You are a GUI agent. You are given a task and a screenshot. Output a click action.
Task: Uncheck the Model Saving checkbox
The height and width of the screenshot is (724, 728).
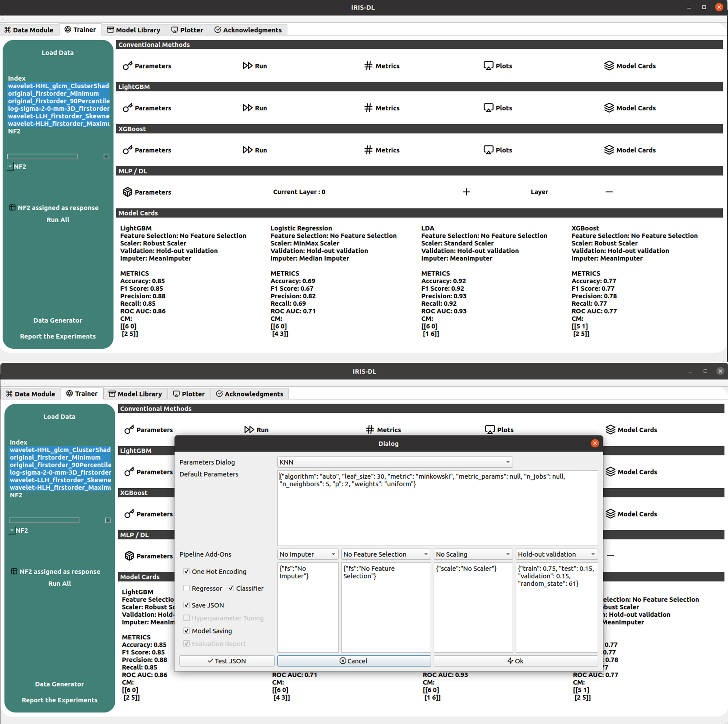187,631
